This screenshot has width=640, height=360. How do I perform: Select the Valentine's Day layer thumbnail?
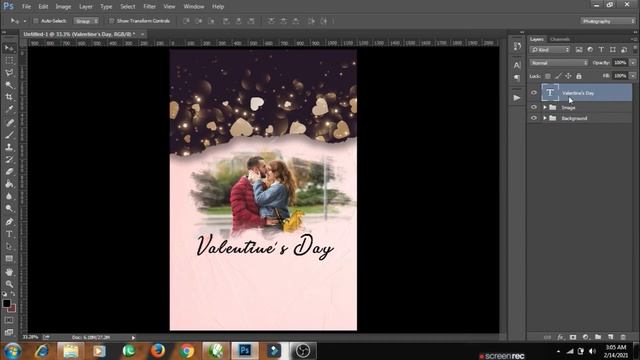click(x=550, y=93)
